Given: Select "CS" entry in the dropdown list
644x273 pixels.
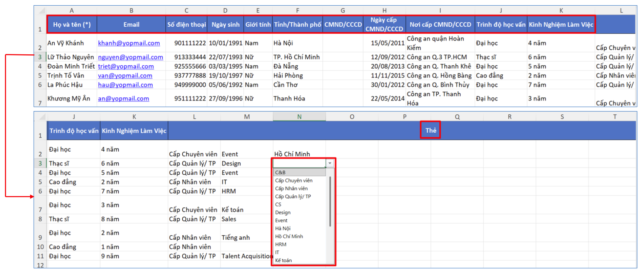Looking at the screenshot, I should [278, 204].
